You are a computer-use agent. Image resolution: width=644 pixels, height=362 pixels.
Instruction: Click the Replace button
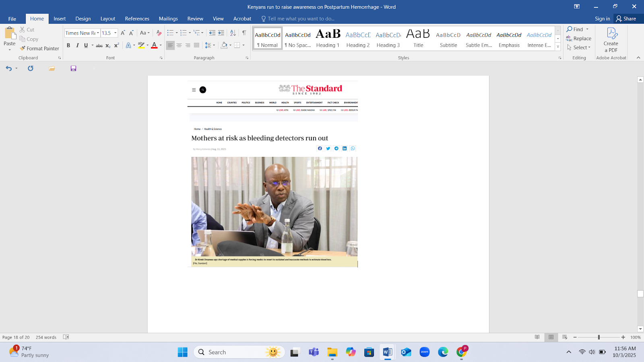(579, 39)
